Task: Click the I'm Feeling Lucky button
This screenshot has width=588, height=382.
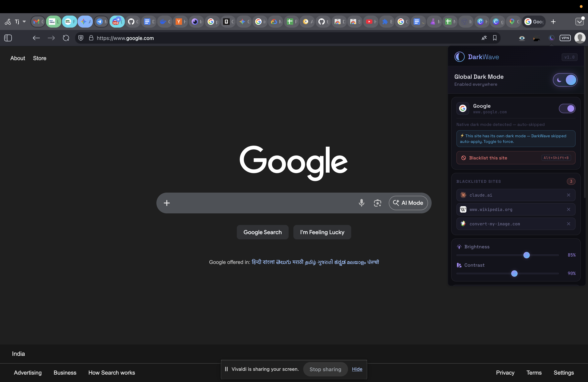Action: (322, 232)
